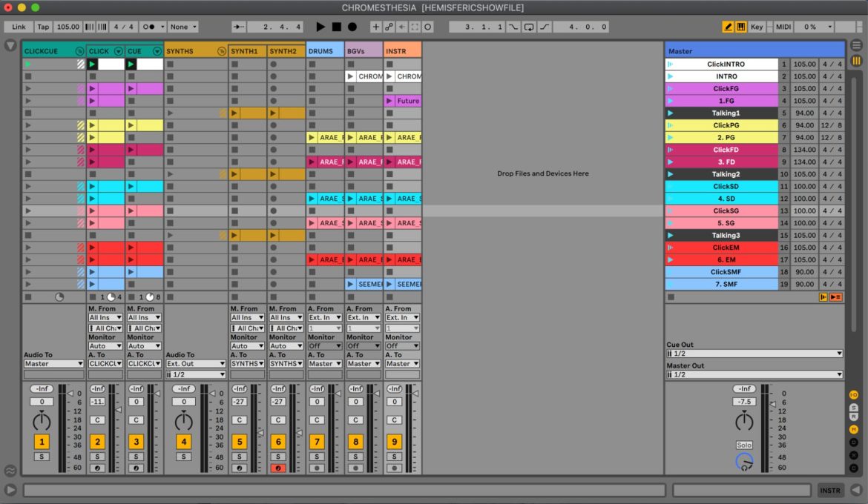Enable Solo on the Master track

click(744, 445)
